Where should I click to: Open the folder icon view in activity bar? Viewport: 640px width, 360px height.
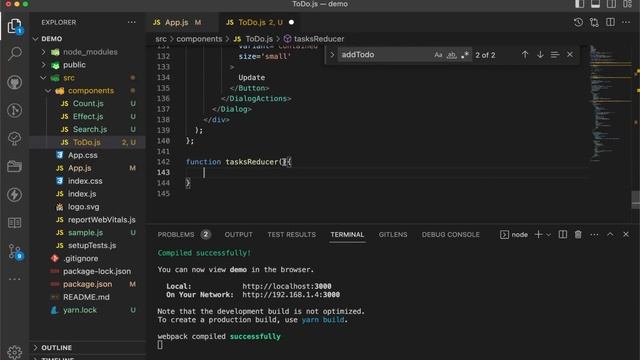[x=15, y=167]
